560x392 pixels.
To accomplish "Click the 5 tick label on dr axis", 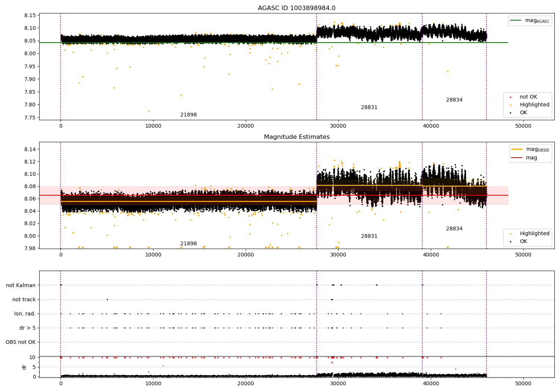I will pyautogui.click(x=34, y=367).
